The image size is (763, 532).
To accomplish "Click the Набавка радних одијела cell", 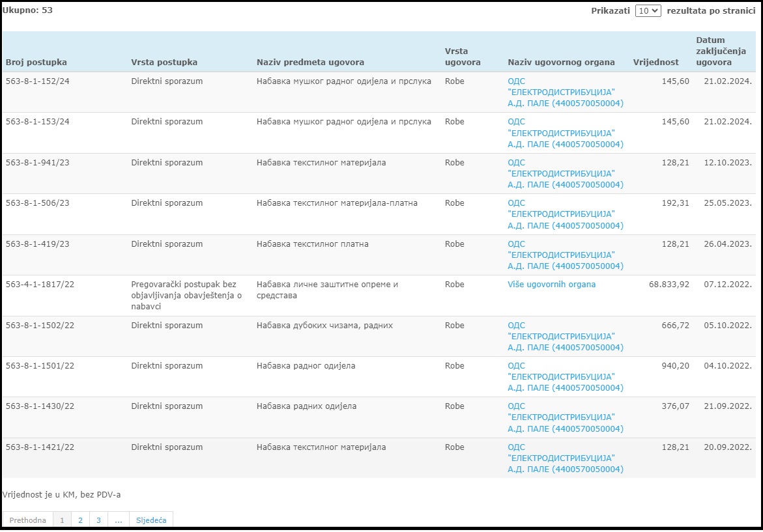I will (x=306, y=406).
